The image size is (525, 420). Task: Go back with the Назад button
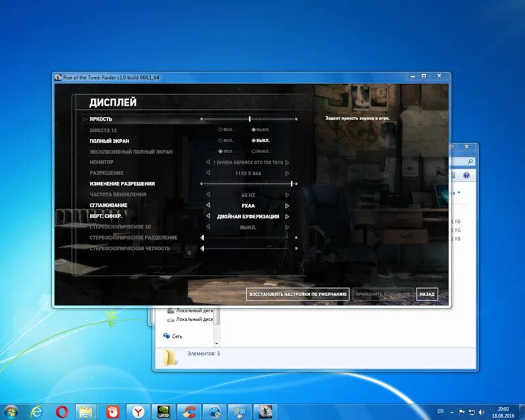coord(427,294)
